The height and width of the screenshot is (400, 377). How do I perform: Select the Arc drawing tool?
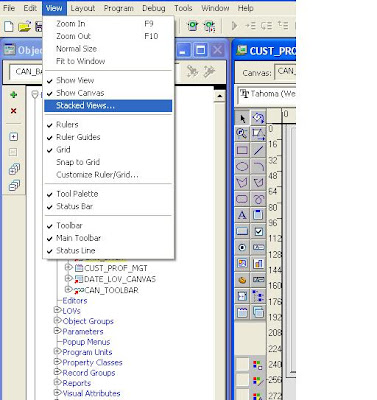(258, 166)
